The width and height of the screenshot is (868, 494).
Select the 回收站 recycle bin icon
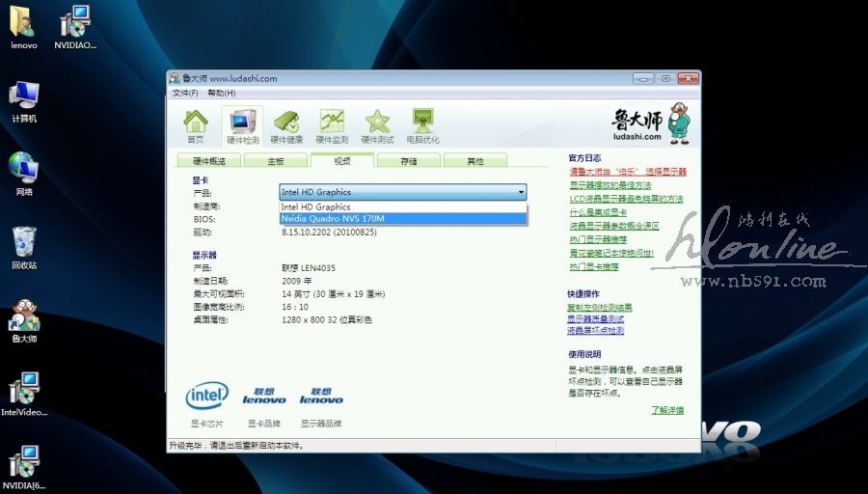[24, 248]
